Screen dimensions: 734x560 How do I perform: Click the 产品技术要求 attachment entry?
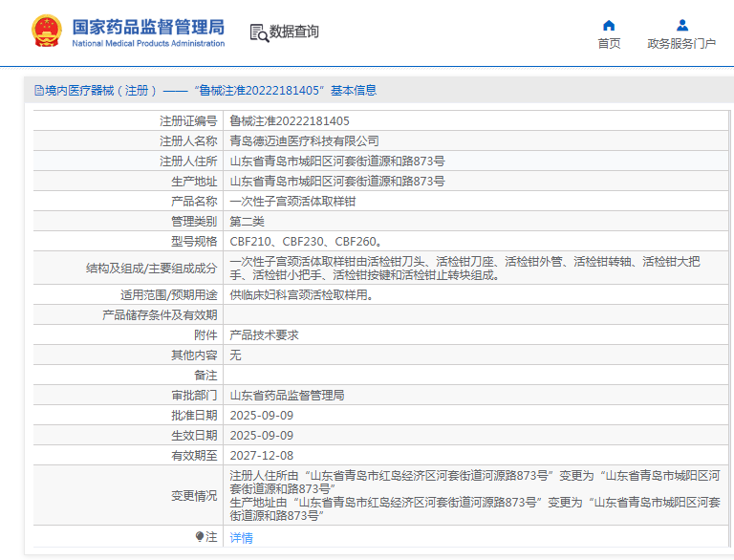point(265,335)
